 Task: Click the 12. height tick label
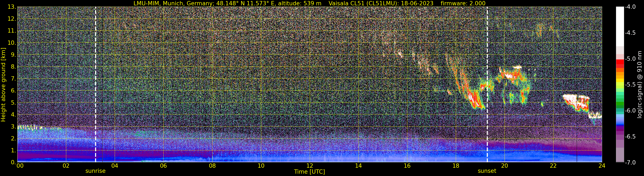click(12, 19)
